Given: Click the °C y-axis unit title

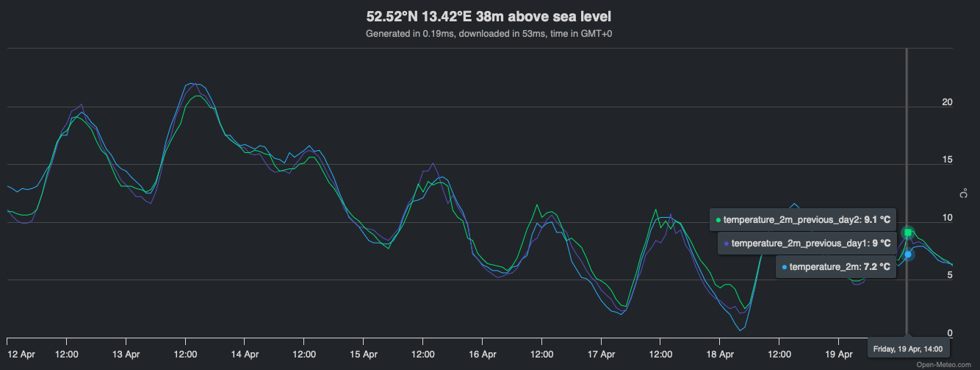Looking at the screenshot, I should click(x=965, y=194).
